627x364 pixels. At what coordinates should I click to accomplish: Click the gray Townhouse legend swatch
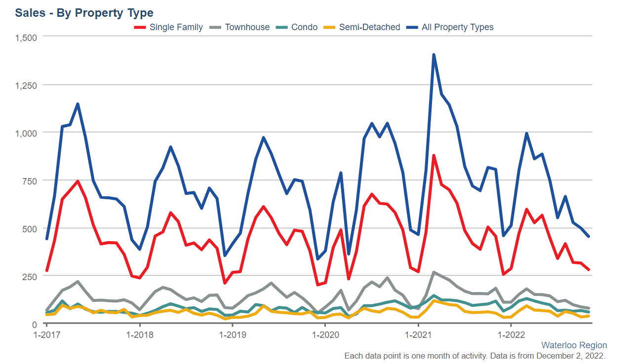pyautogui.click(x=215, y=27)
